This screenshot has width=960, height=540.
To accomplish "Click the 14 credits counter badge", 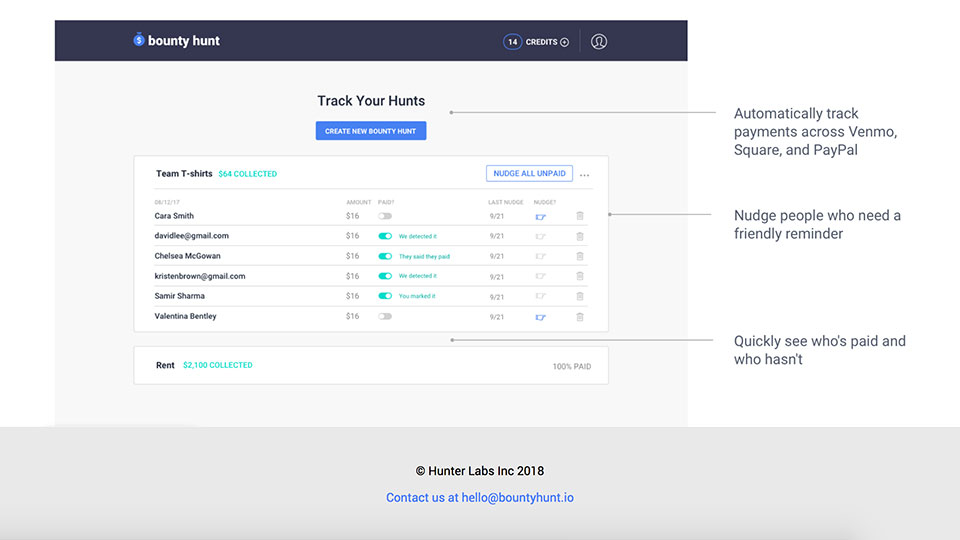I will tap(512, 42).
